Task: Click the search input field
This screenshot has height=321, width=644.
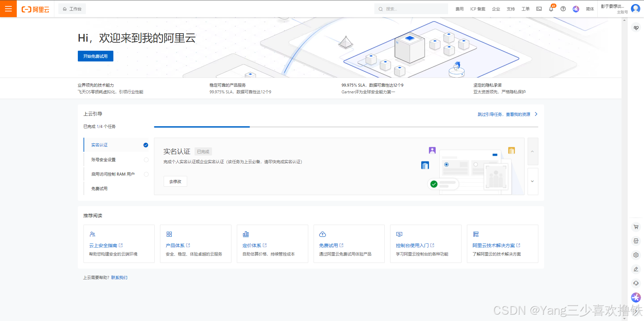Action: [x=411, y=9]
